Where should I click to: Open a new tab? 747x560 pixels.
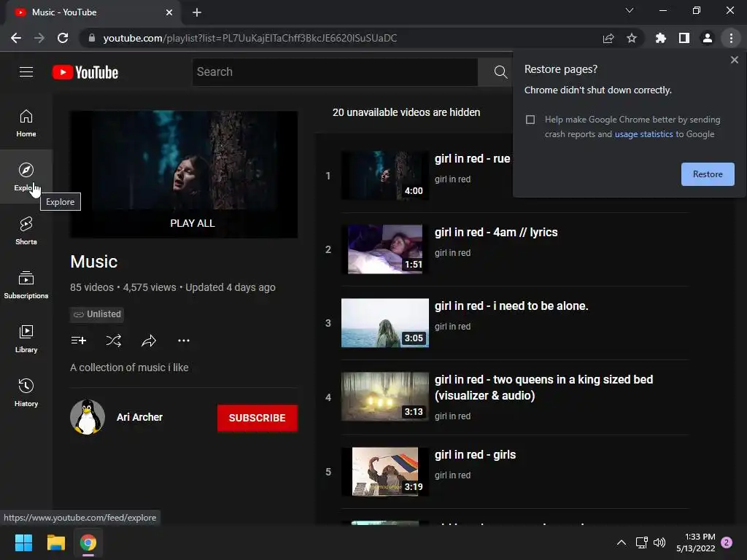(197, 12)
